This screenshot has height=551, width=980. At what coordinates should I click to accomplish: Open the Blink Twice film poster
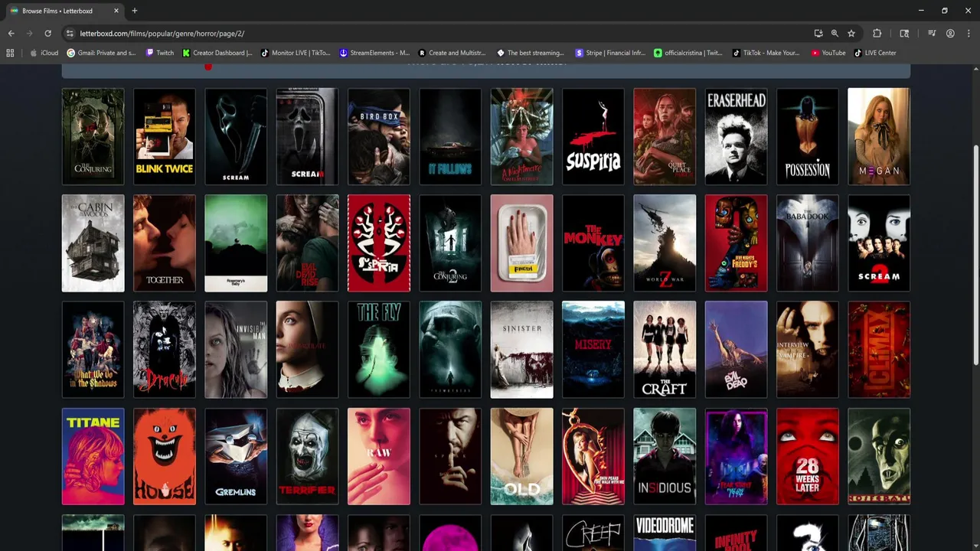165,136
